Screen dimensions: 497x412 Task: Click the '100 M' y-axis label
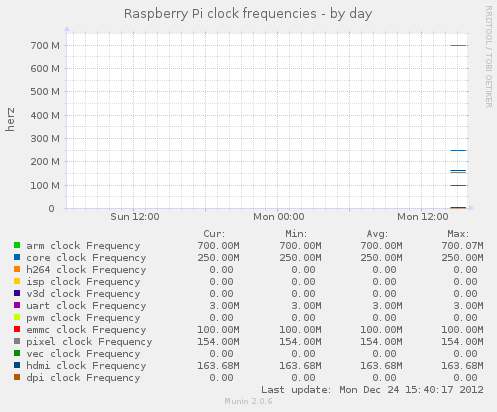click(x=45, y=185)
